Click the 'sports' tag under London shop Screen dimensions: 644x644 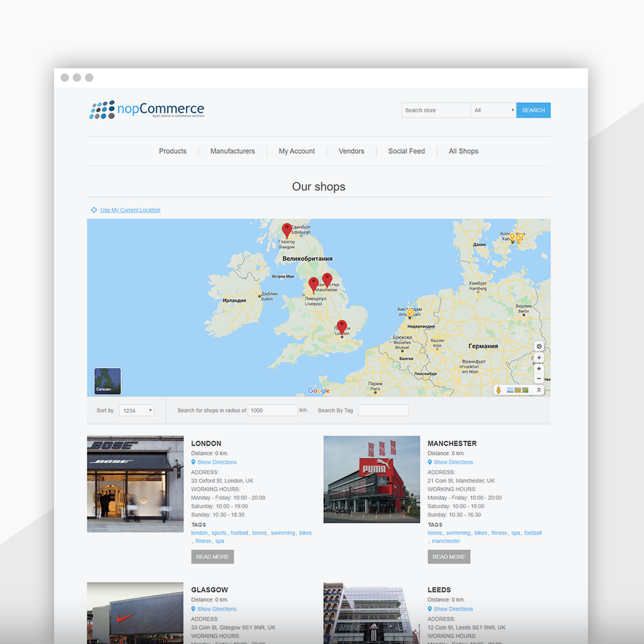pos(219,533)
